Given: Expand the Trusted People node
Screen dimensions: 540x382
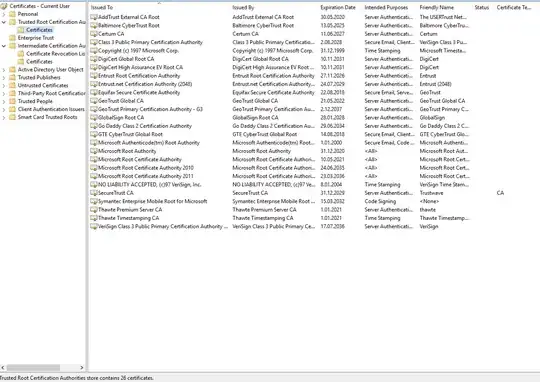Looking at the screenshot, I should (4, 101).
